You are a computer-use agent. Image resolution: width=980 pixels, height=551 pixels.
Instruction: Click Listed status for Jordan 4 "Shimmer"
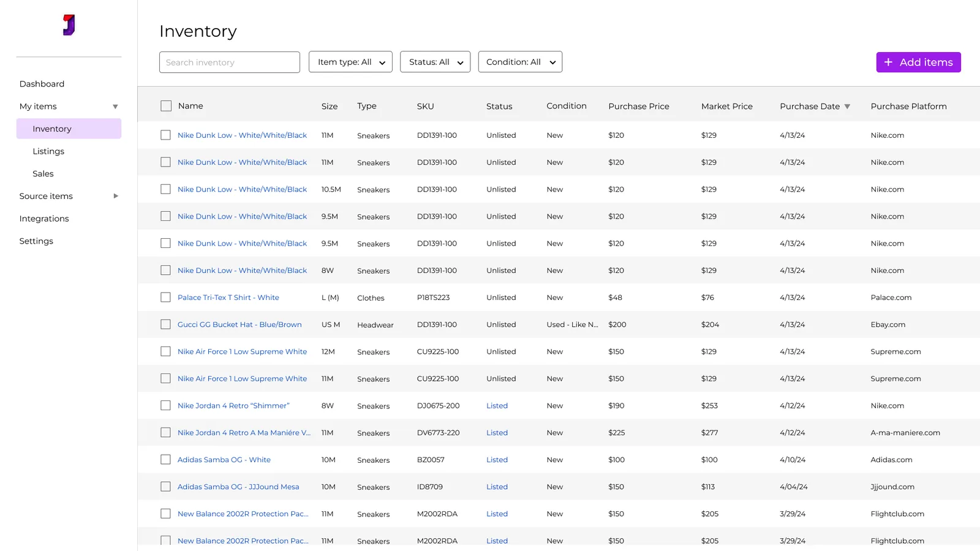point(497,405)
